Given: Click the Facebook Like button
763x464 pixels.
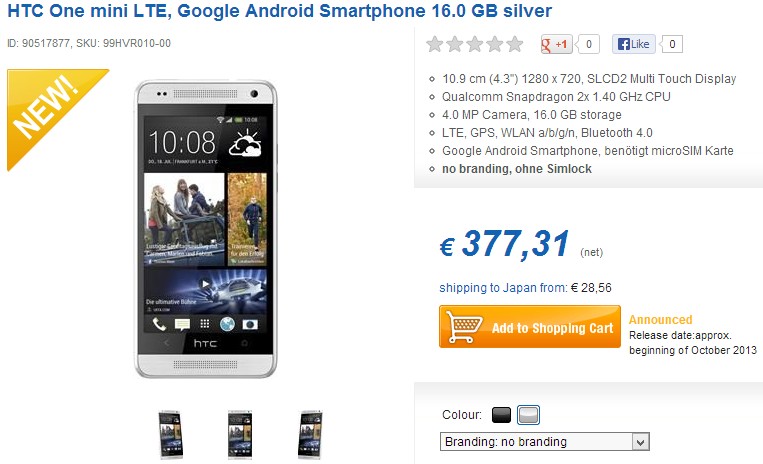Looking at the screenshot, I should (634, 44).
